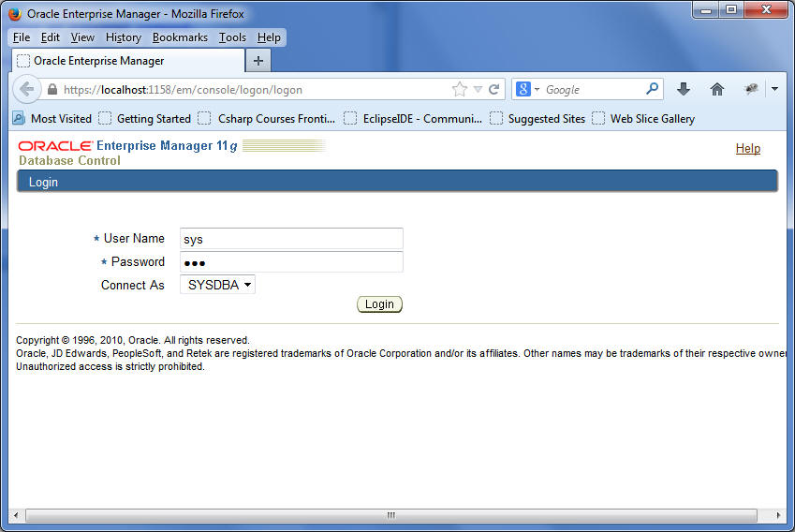Focus the User Name input field
The height and width of the screenshot is (532, 795).
pos(291,239)
